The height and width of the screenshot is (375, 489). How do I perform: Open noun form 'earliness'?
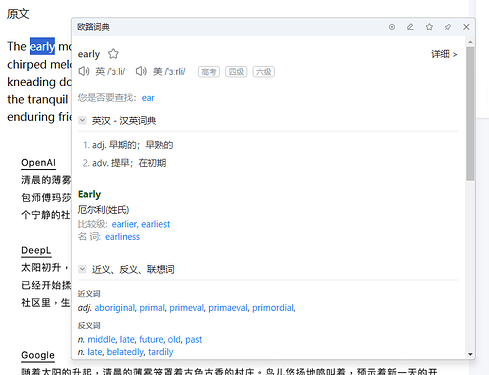point(123,237)
